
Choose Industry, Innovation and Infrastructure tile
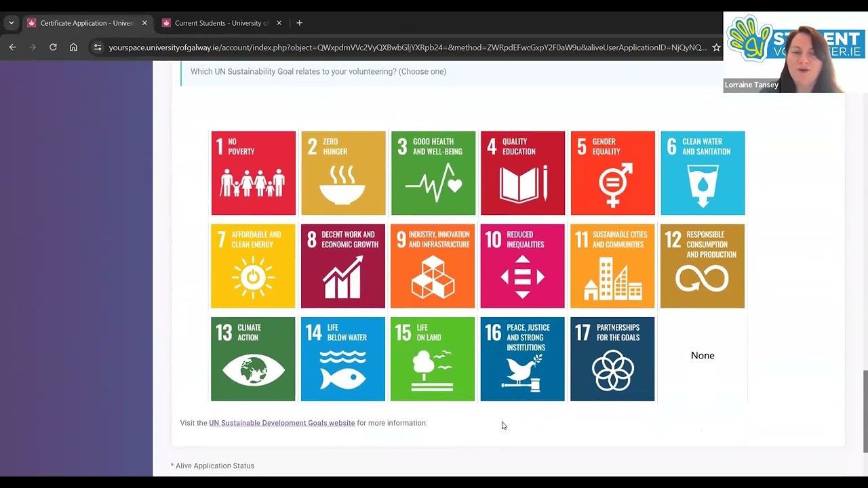[433, 266]
